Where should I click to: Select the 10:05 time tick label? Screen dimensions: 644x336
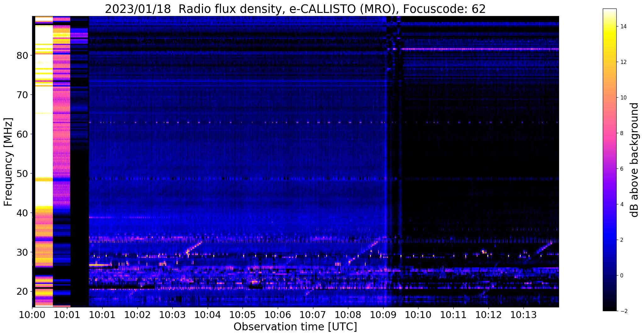[x=243, y=315]
